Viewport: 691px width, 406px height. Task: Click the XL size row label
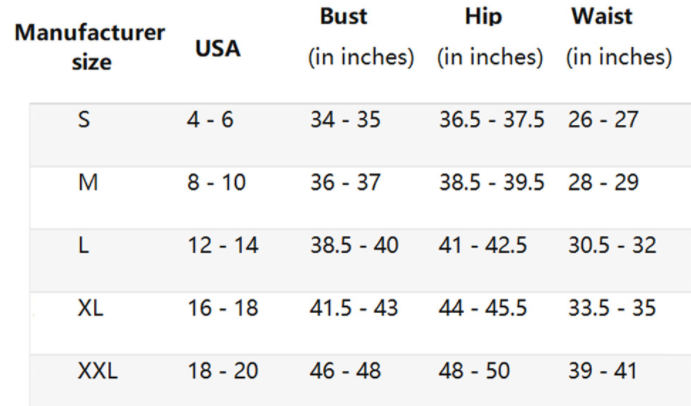pyautogui.click(x=91, y=309)
